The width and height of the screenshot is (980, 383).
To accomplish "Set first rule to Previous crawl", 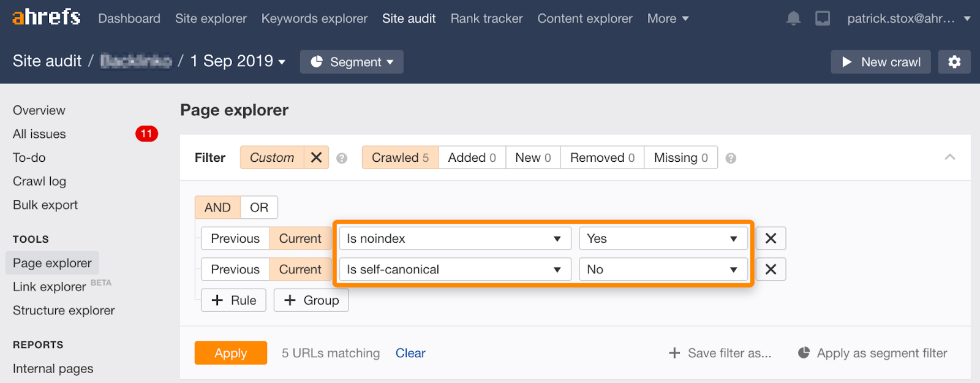I will pos(235,238).
